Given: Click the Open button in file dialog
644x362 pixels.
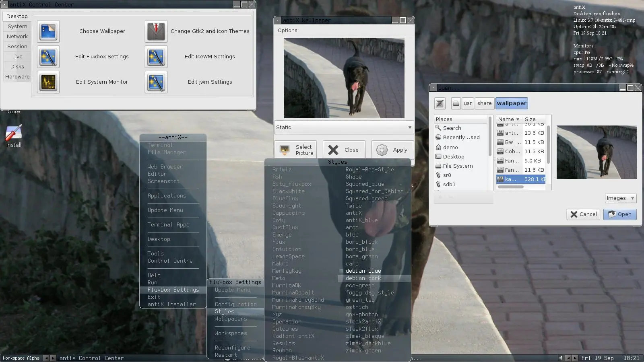Looking at the screenshot, I should (x=620, y=214).
